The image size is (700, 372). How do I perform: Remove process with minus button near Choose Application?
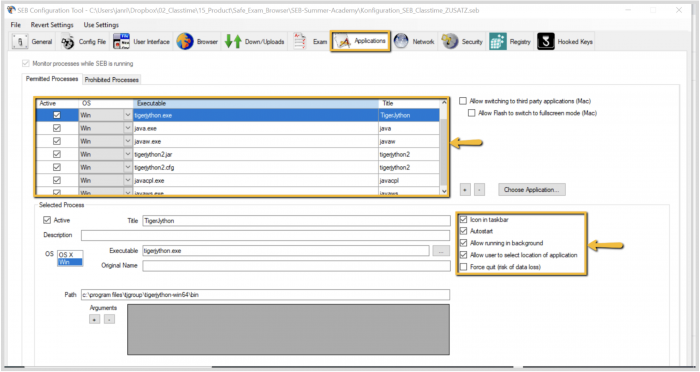pyautogui.click(x=479, y=190)
